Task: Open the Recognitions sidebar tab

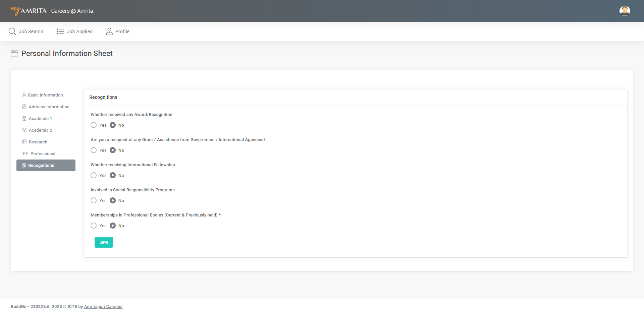Action: (x=46, y=166)
